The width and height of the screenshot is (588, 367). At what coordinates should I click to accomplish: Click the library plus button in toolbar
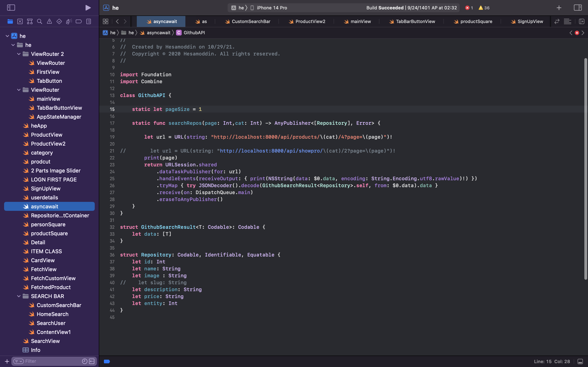559,8
